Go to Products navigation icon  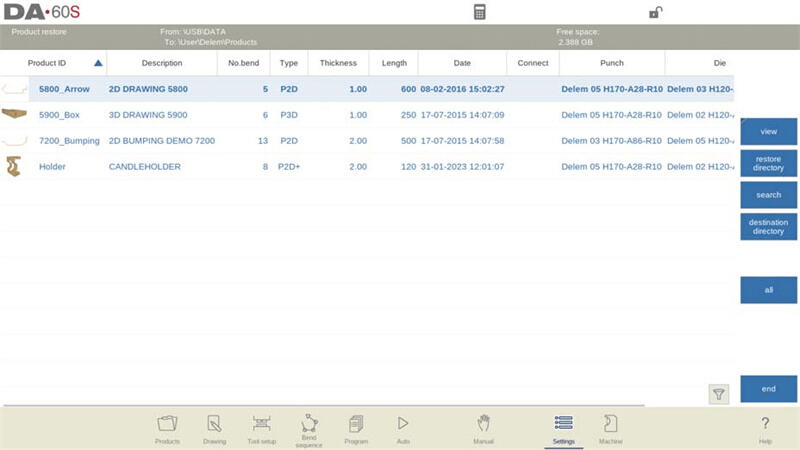(167, 427)
